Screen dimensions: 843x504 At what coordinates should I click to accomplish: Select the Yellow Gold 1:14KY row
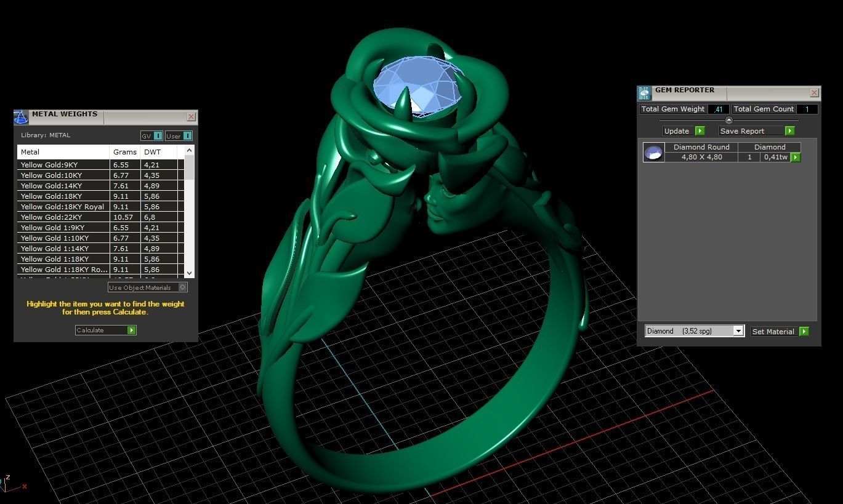click(x=100, y=249)
